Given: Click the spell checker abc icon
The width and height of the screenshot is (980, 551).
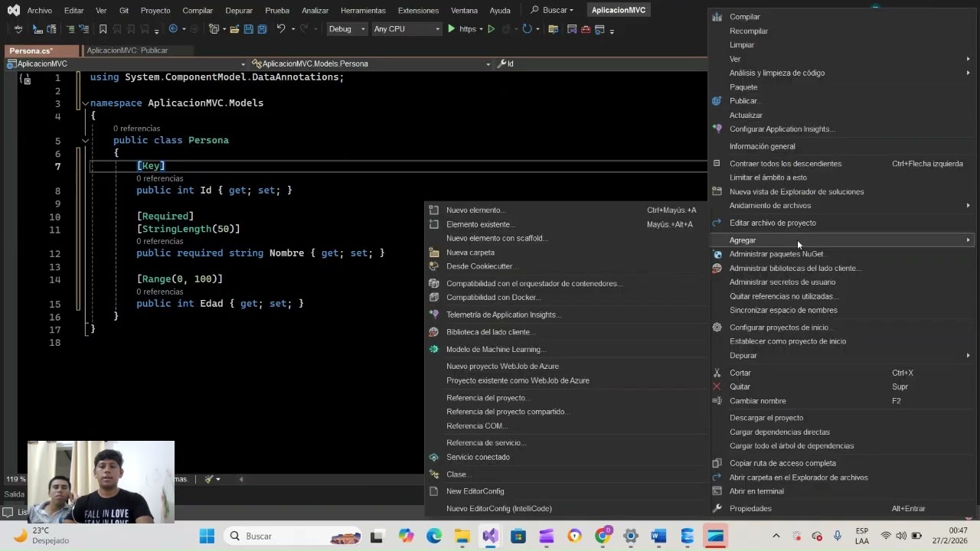Looking at the screenshot, I should [17, 29].
